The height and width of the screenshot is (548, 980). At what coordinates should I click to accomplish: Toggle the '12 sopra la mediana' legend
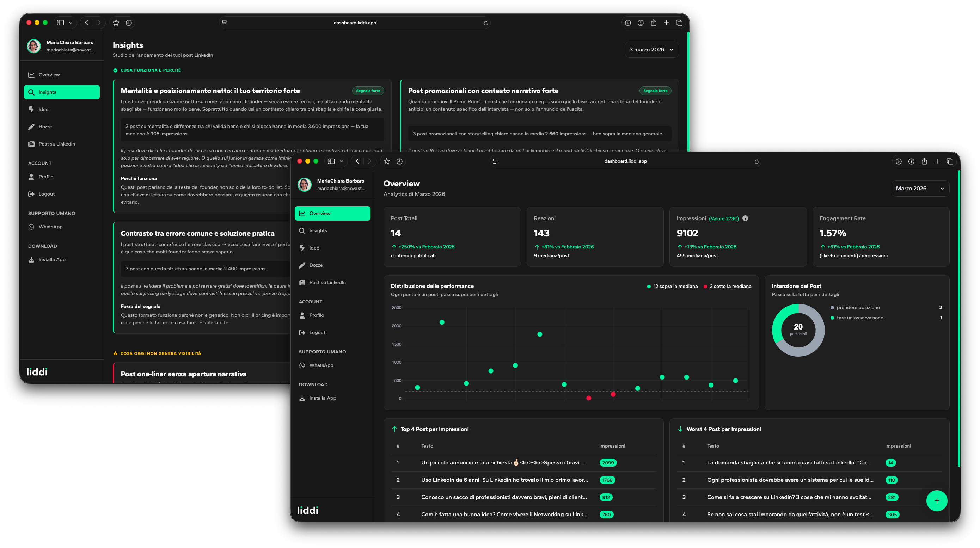pos(672,287)
